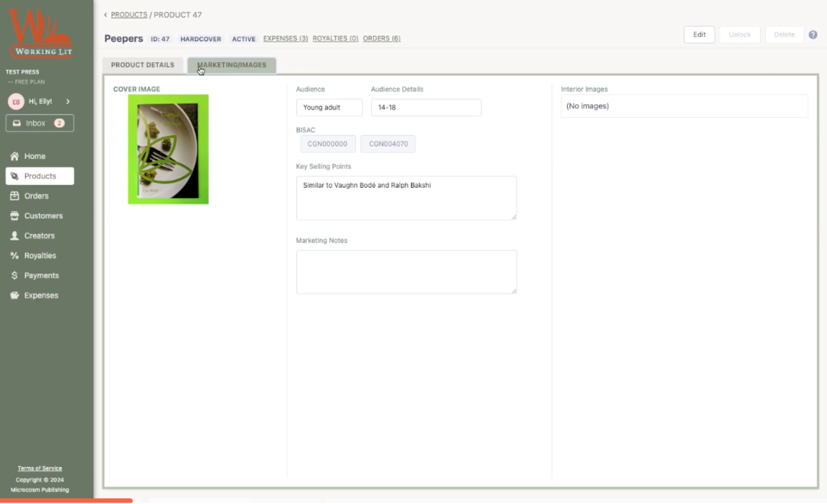Click the Payments dollar icon
827x504 pixels.
pyautogui.click(x=14, y=275)
